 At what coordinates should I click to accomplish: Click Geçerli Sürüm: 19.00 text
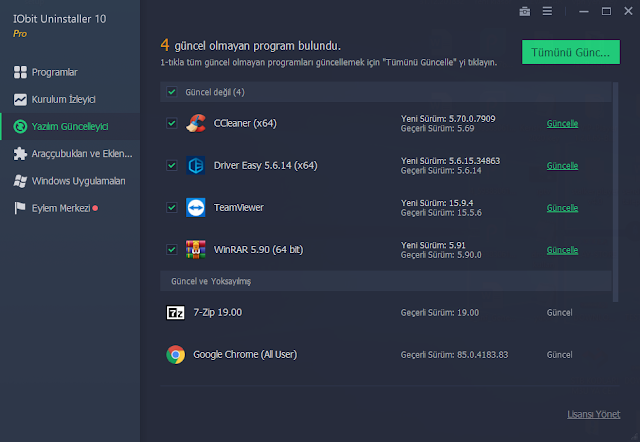click(440, 313)
